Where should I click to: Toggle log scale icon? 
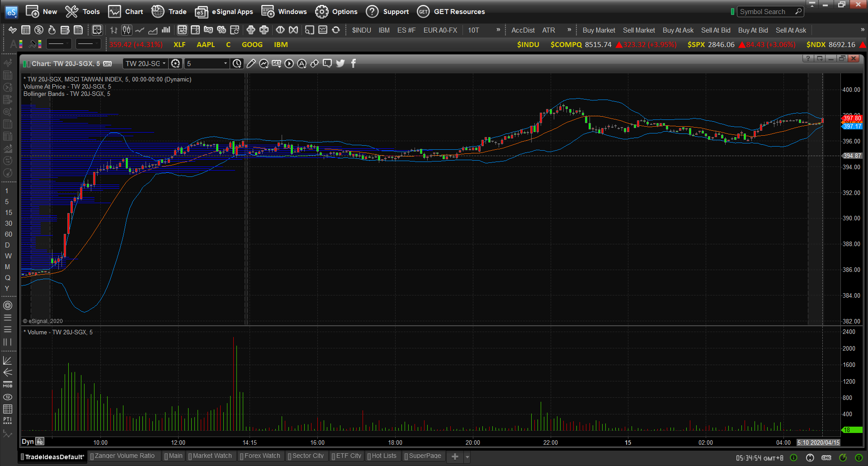[x=208, y=30]
